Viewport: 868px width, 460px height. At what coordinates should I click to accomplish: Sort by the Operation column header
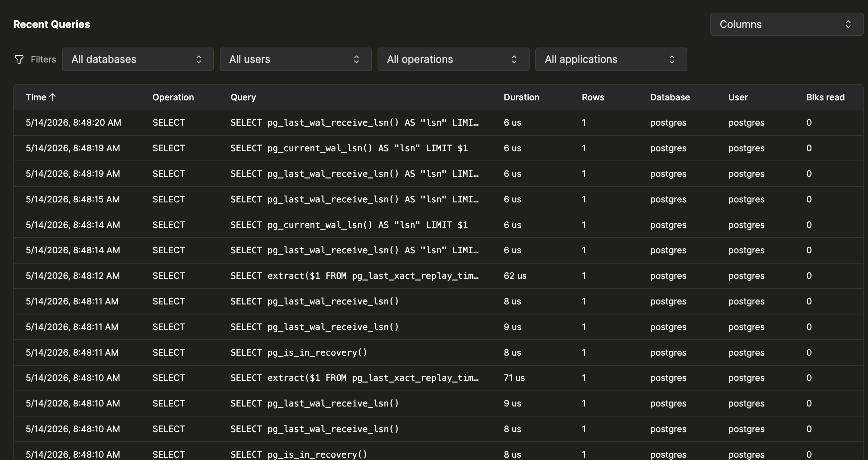[x=173, y=97]
